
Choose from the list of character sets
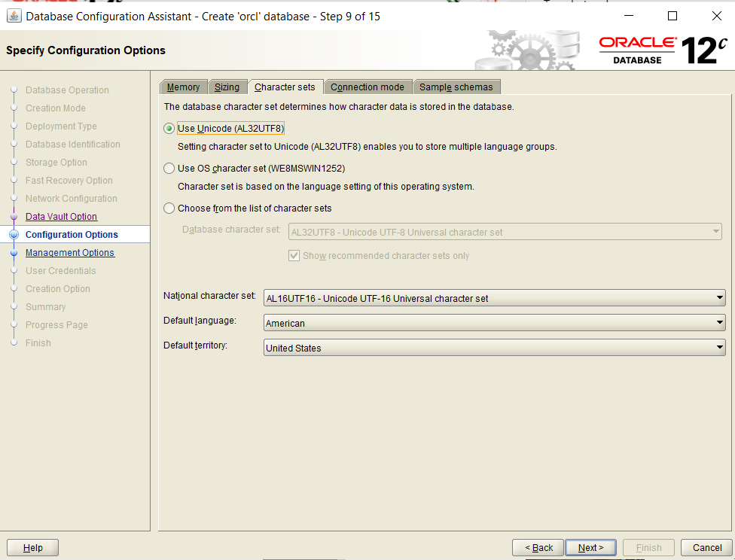point(169,208)
